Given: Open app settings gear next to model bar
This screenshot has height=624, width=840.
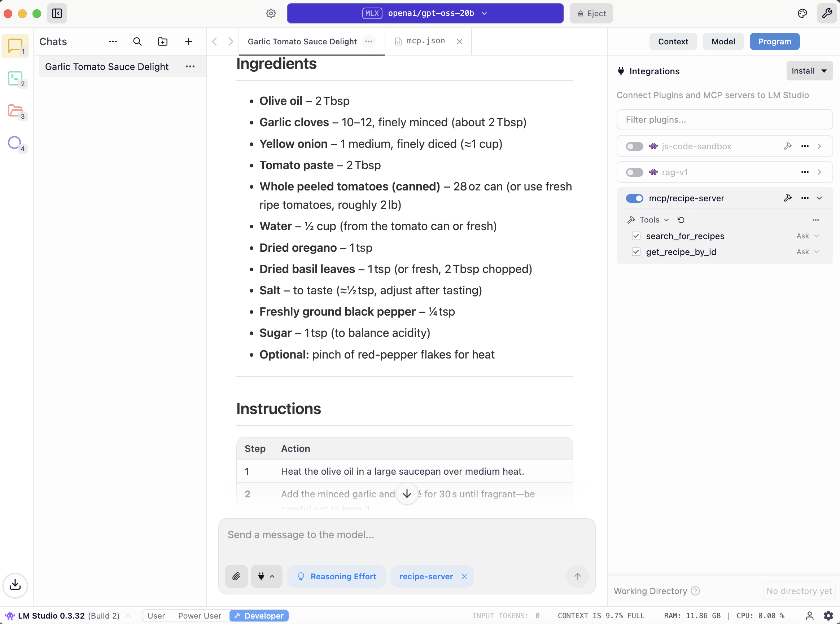Looking at the screenshot, I should (x=271, y=13).
